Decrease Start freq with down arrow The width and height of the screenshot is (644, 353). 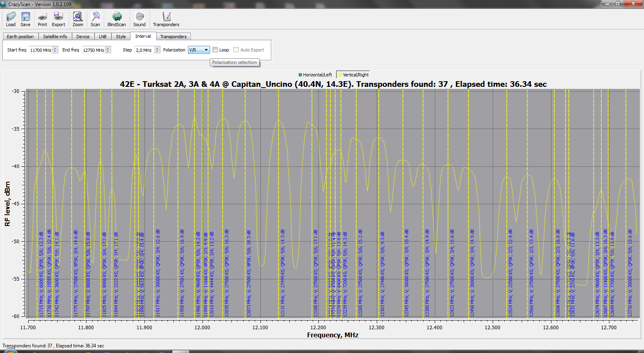pyautogui.click(x=55, y=51)
